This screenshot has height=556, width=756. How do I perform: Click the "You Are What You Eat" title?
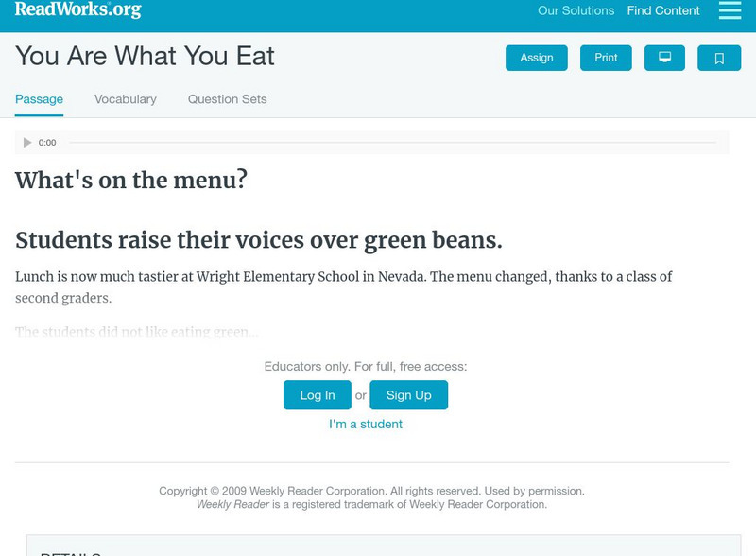pos(145,57)
